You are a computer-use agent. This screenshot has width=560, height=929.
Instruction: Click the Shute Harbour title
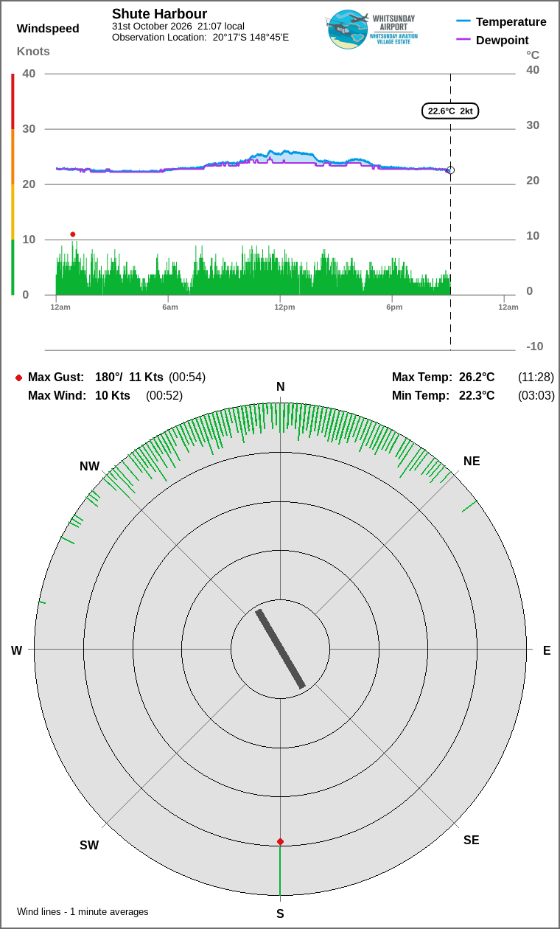pos(159,14)
